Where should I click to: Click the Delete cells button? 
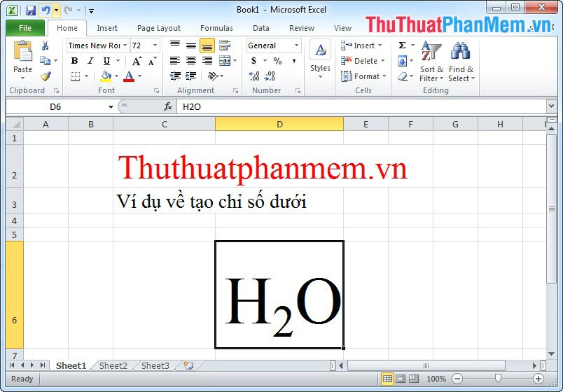click(363, 61)
